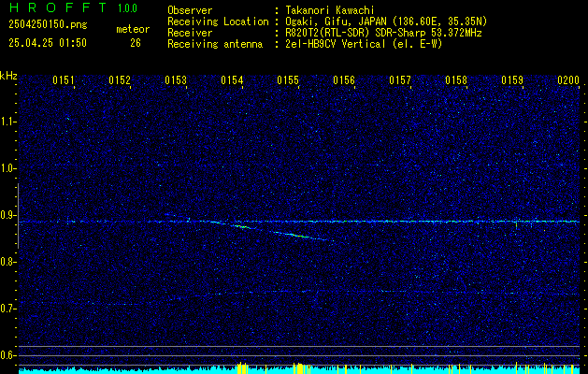The width and height of the screenshot is (588, 374).
Task: Click the Receiving Location field label
Action: coord(218,22)
